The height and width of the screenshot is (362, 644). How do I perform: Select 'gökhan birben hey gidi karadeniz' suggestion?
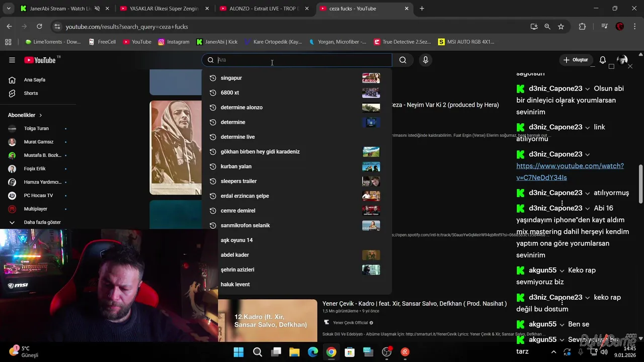click(x=296, y=151)
